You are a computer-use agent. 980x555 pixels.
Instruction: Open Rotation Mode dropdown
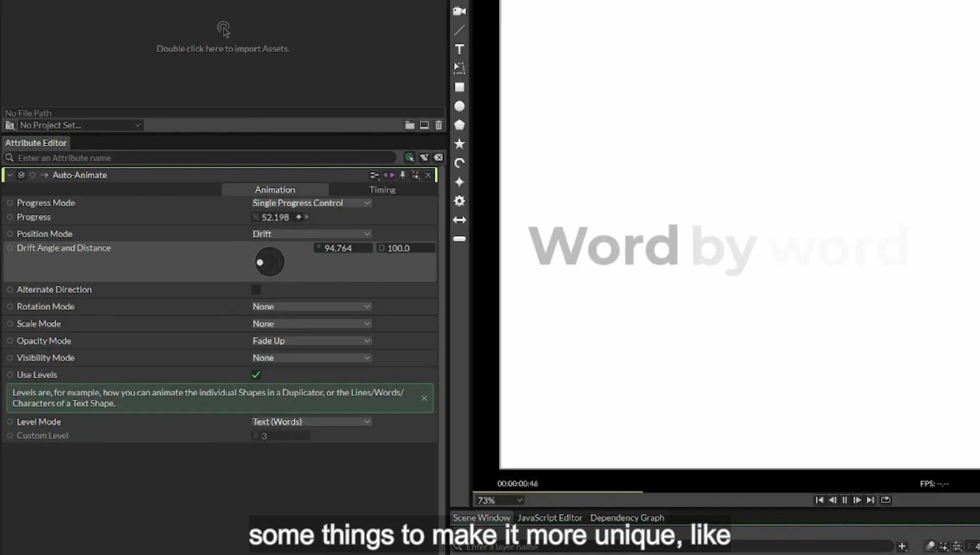(311, 307)
